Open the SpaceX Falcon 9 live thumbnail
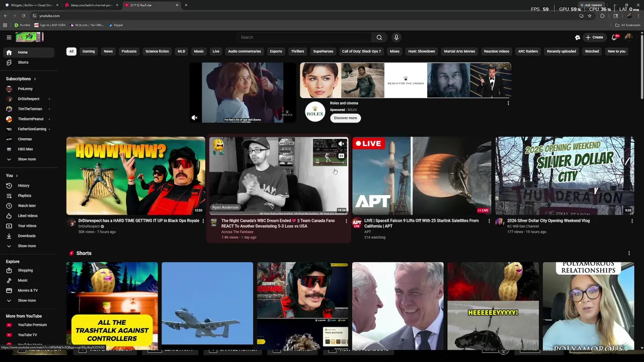Viewport: 644px width, 362px height. coord(422,176)
